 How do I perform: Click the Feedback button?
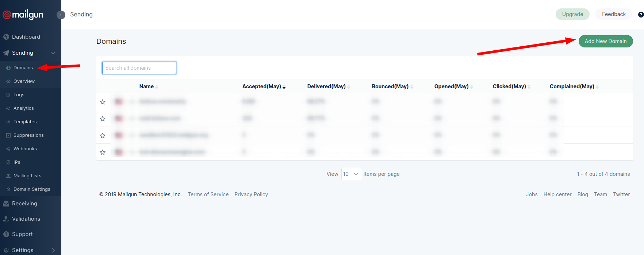coord(614,14)
